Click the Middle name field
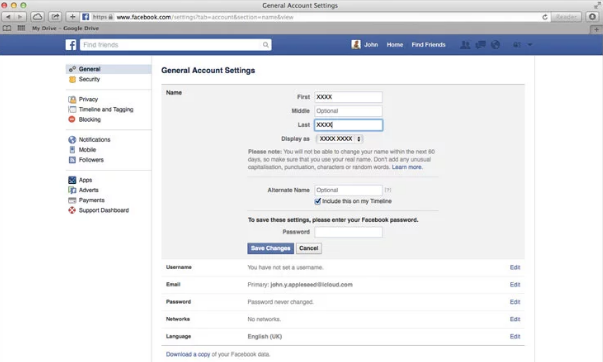 tap(348, 111)
